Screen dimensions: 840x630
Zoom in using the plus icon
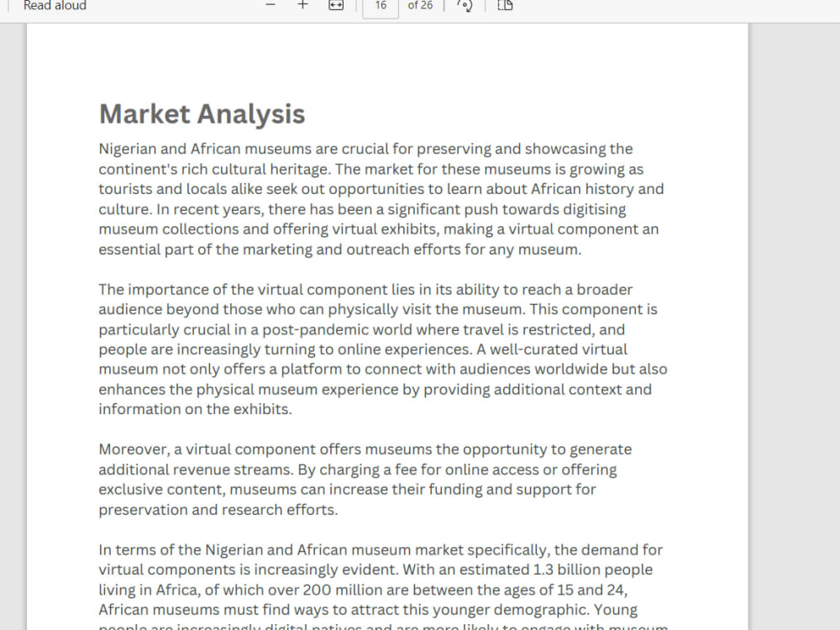302,5
